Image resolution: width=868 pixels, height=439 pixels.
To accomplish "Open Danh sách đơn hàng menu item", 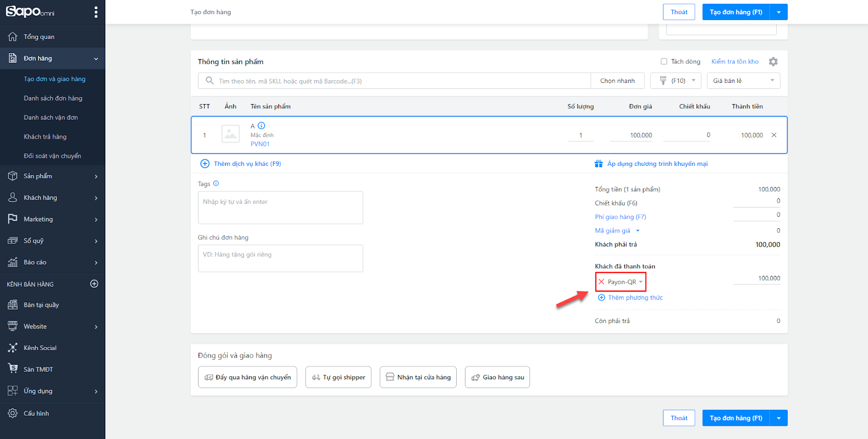I will [x=53, y=98].
